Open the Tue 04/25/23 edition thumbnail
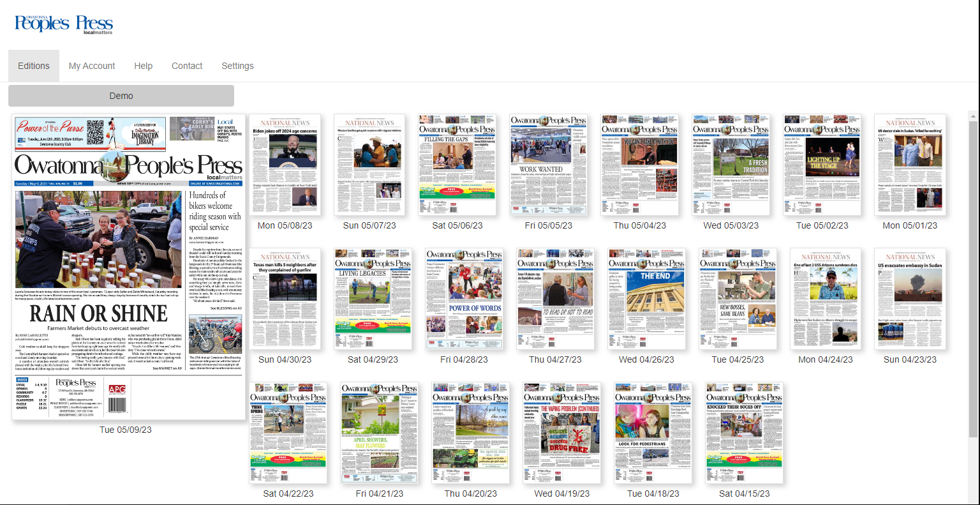980x505 pixels. 738,299
